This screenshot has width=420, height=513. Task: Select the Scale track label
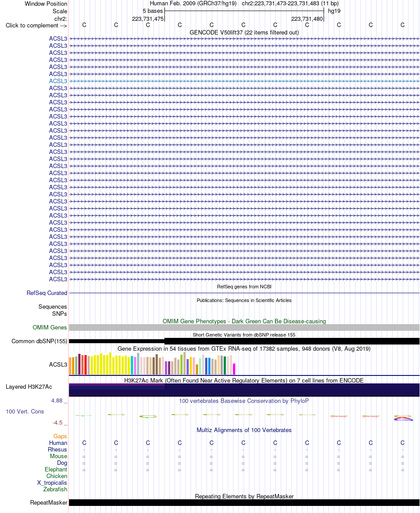pos(60,11)
